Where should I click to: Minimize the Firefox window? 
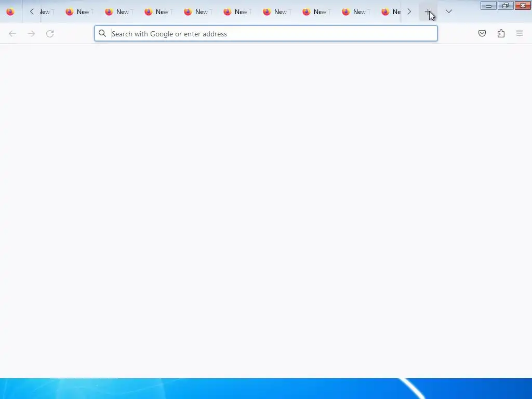tap(488, 6)
